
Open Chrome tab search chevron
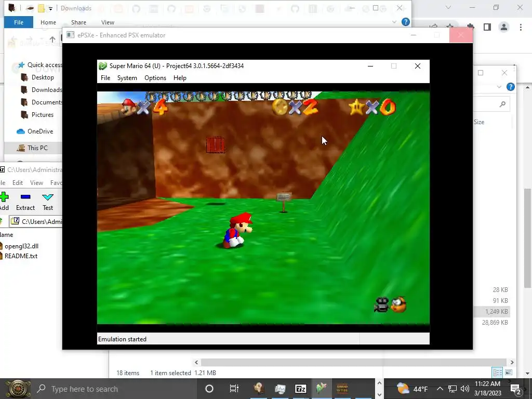[448, 7]
